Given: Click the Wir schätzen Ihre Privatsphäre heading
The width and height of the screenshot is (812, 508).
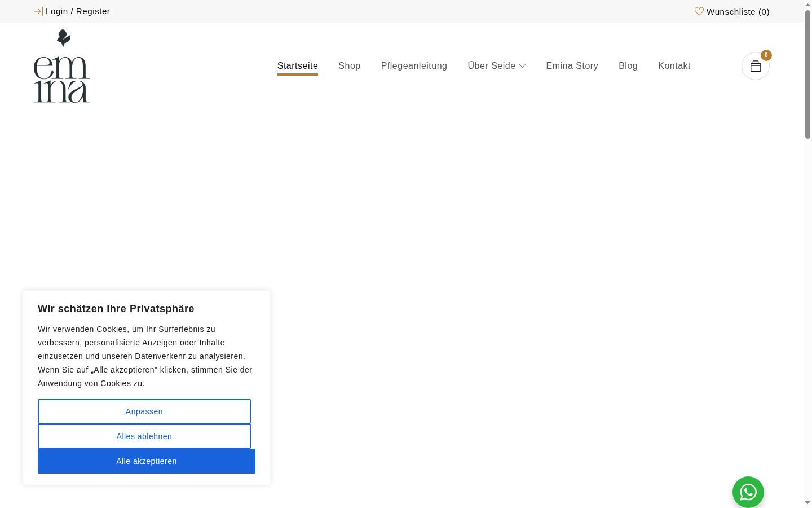Looking at the screenshot, I should (x=116, y=309).
